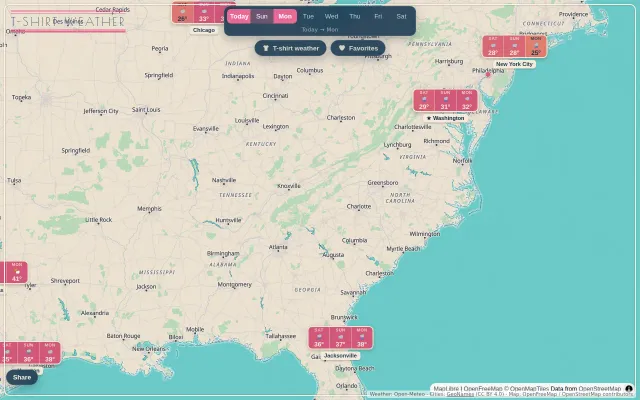Open the OpenMapTiles attribution link
This screenshot has width=640, height=400.
(x=529, y=389)
